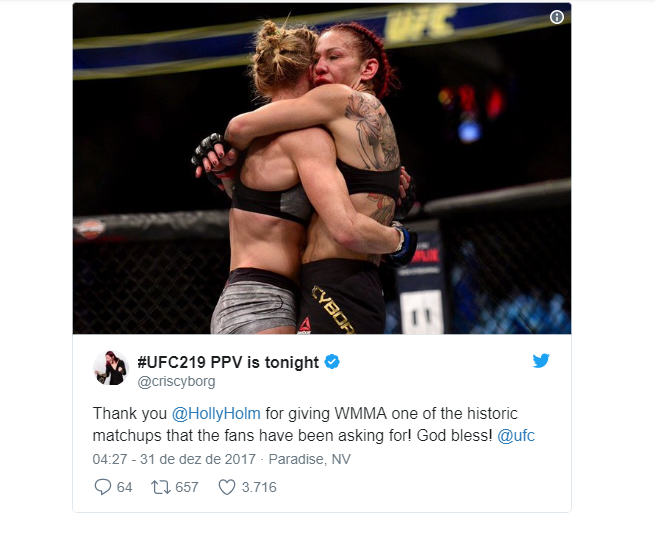
Task: View the 657 retweets count
Action: point(187,487)
